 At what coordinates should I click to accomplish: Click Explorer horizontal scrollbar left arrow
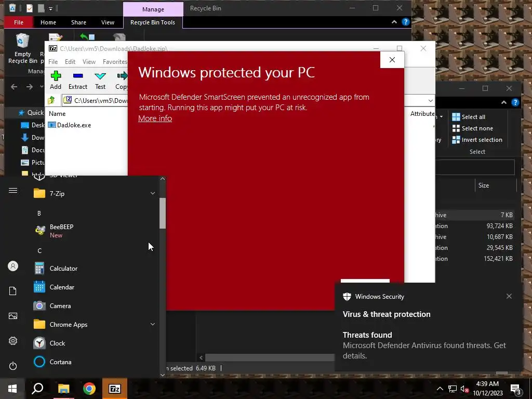click(x=201, y=357)
